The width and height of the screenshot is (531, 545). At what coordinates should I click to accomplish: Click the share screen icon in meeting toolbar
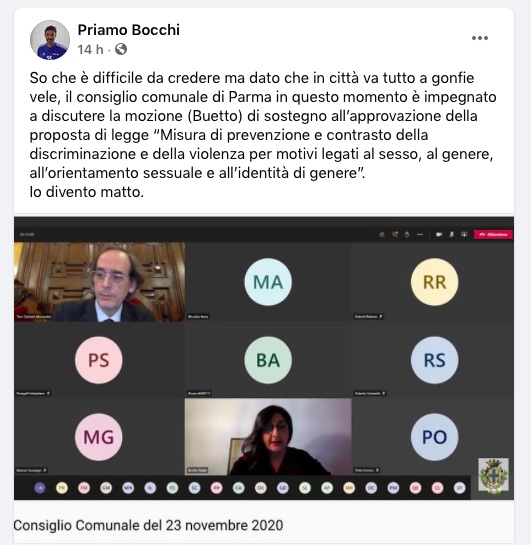[464, 235]
